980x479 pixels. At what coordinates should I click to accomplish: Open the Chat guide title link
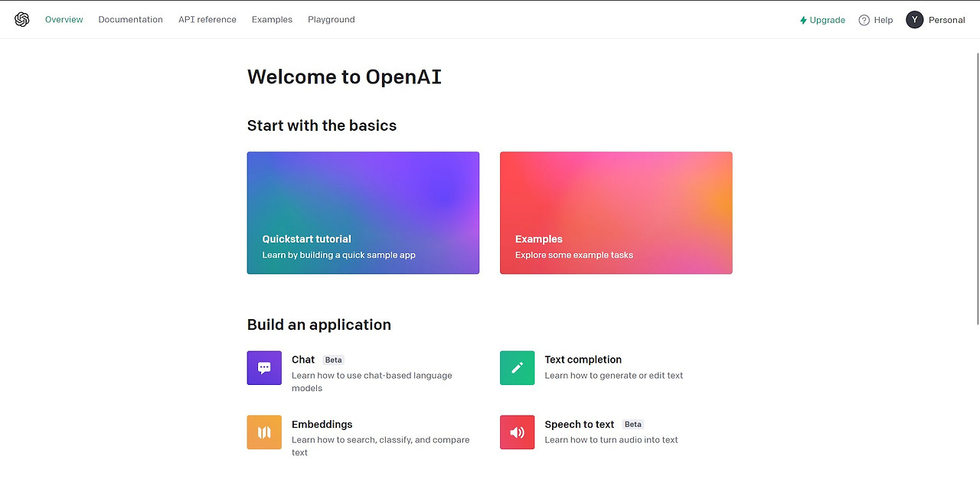(303, 360)
